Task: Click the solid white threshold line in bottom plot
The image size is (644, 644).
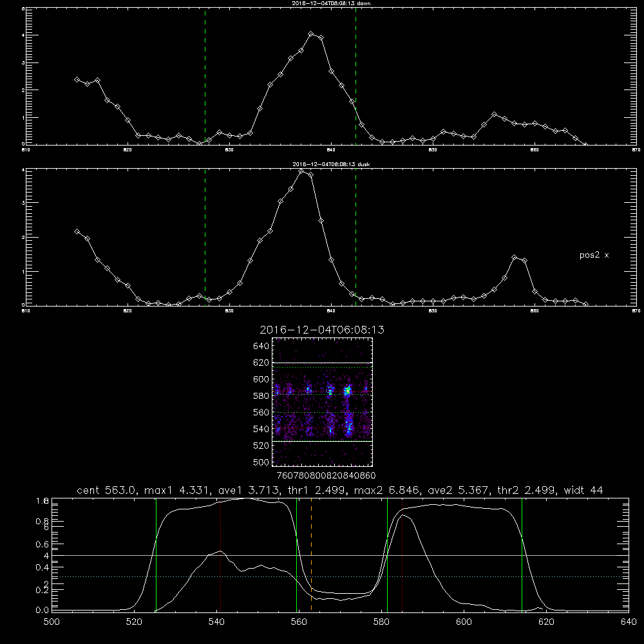Action: pos(340,555)
